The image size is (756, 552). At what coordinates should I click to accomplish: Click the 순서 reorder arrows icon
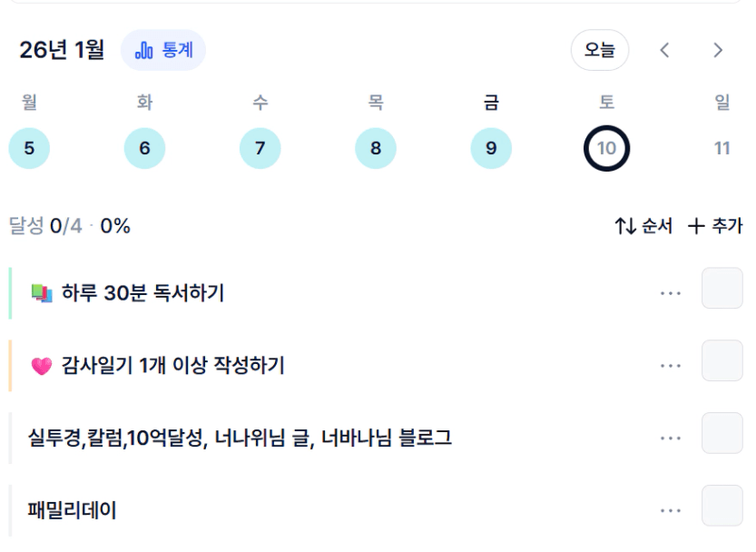click(624, 226)
